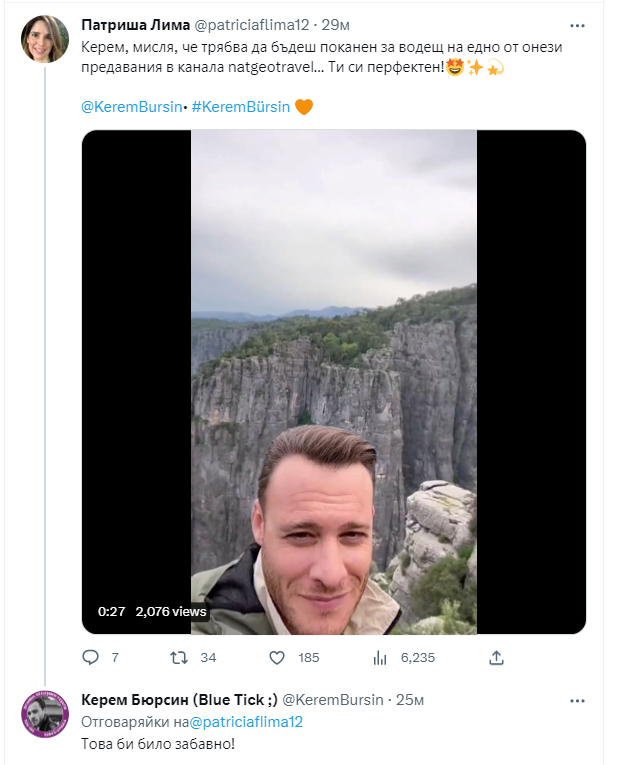
Task: Click the share icon below the video
Action: [x=496, y=658]
